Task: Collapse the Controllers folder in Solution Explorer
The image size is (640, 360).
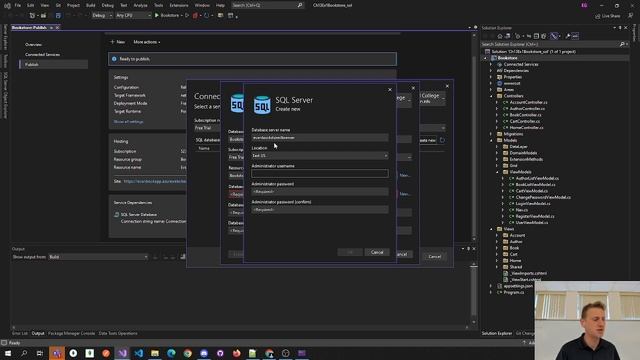Action: point(491,96)
